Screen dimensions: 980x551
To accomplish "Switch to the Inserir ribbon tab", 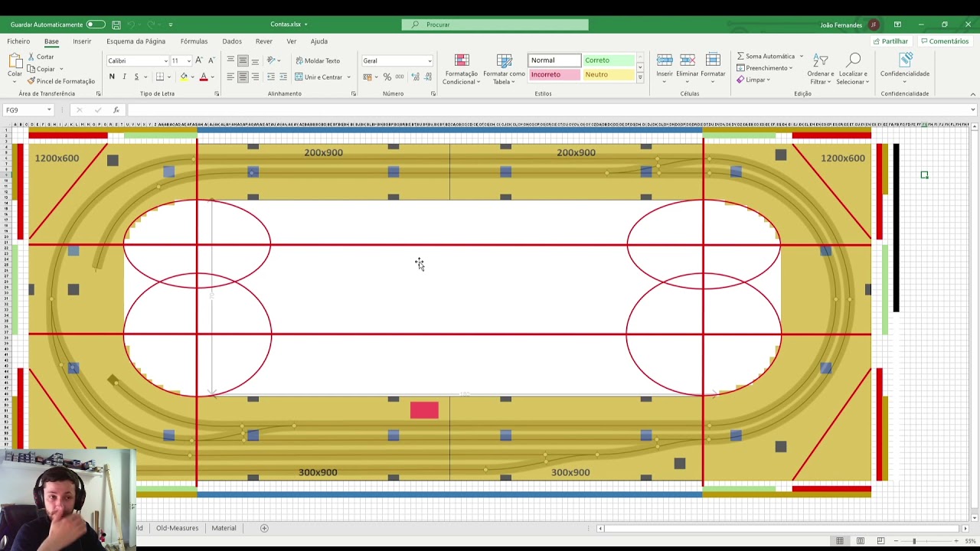I will pos(82,41).
